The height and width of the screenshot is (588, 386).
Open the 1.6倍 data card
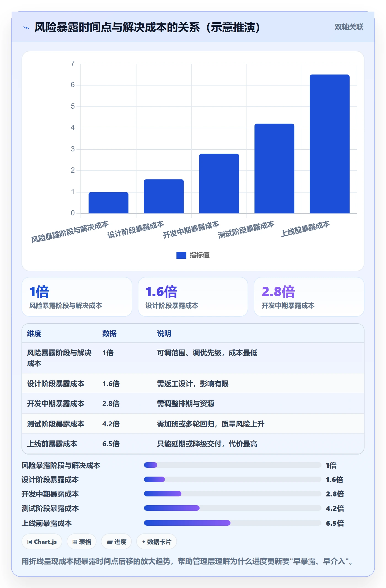193,297
